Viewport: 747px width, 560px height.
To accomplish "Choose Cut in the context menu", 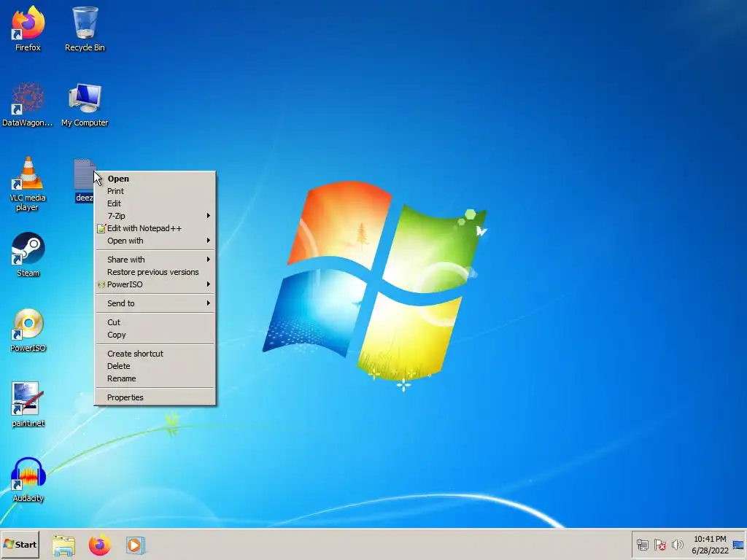I will [155, 322].
